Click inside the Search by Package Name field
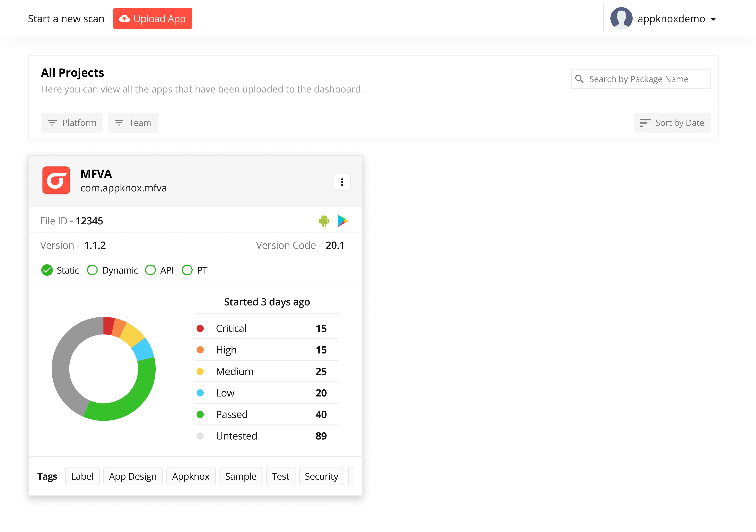 click(x=645, y=79)
